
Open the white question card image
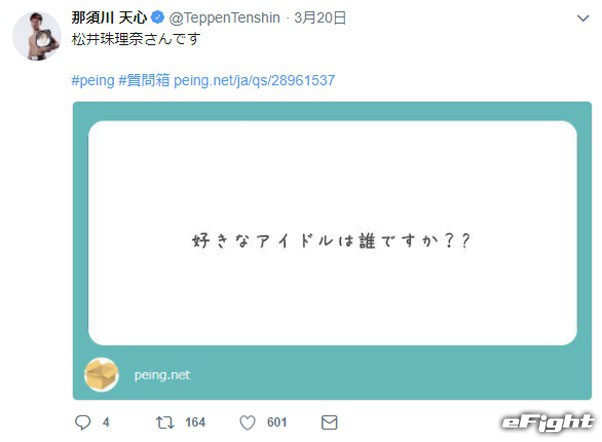point(332,233)
